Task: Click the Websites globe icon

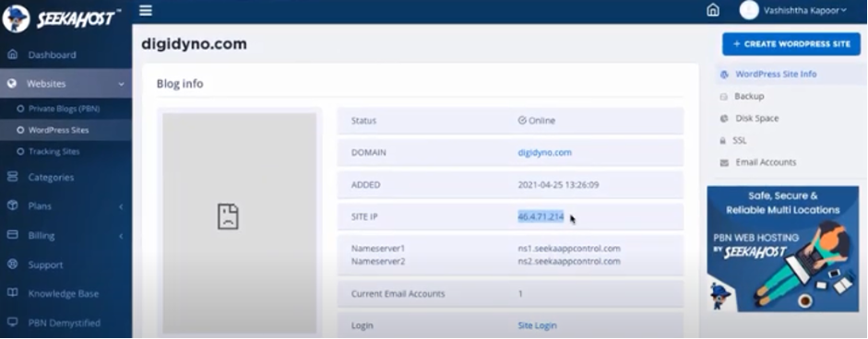Action: 12,84
